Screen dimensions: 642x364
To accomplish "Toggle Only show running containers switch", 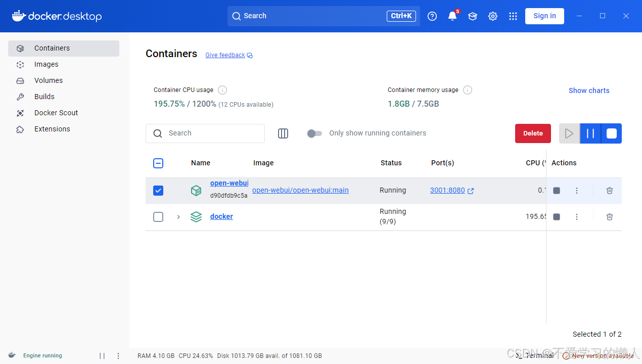I will (314, 133).
